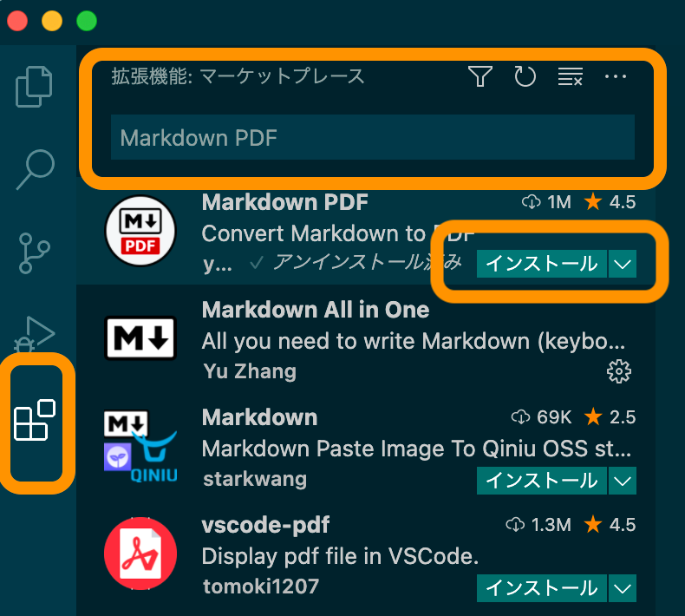This screenshot has width=685, height=616.
Task: Click publisher name Yu Zhang
Action: 250,371
